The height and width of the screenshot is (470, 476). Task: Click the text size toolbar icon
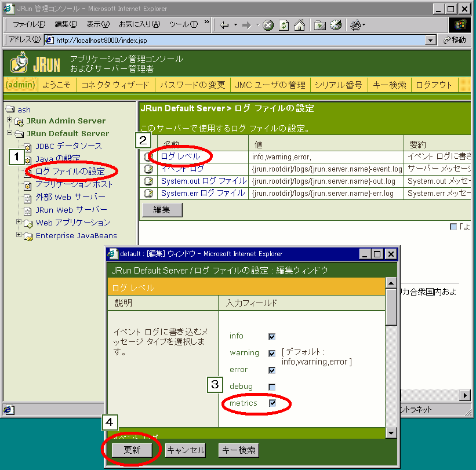[355, 25]
